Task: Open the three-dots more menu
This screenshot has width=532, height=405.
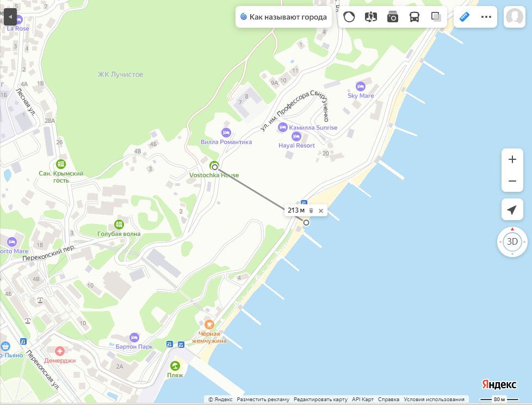Action: (486, 17)
